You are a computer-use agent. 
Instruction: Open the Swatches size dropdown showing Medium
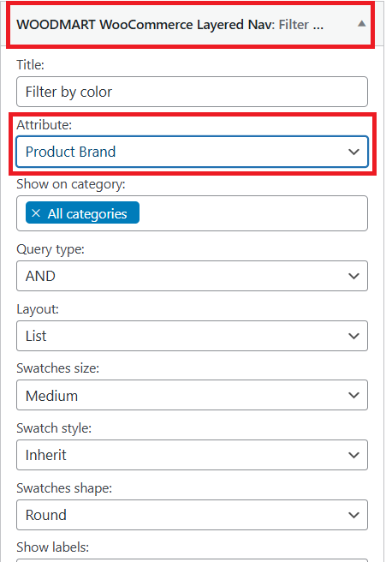click(192, 395)
